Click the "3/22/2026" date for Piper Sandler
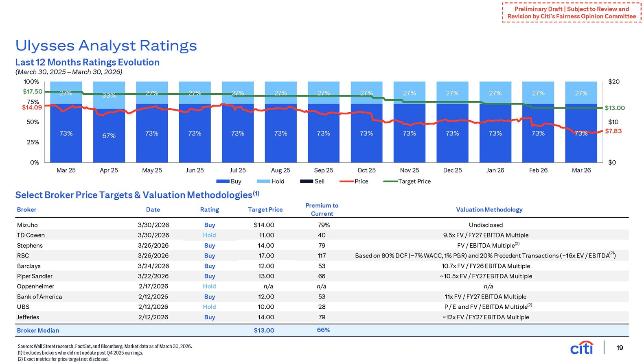Screen dimensions: 644x362 pos(153,276)
